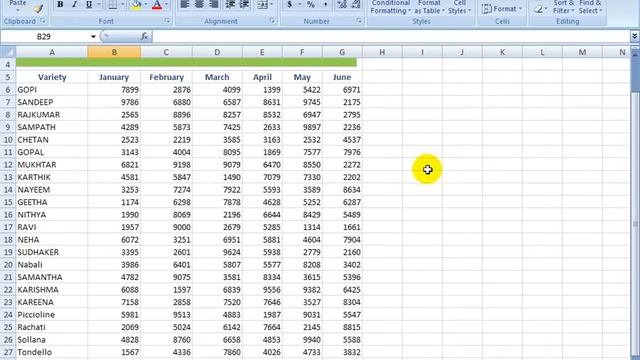Select row 12 header

(8, 164)
